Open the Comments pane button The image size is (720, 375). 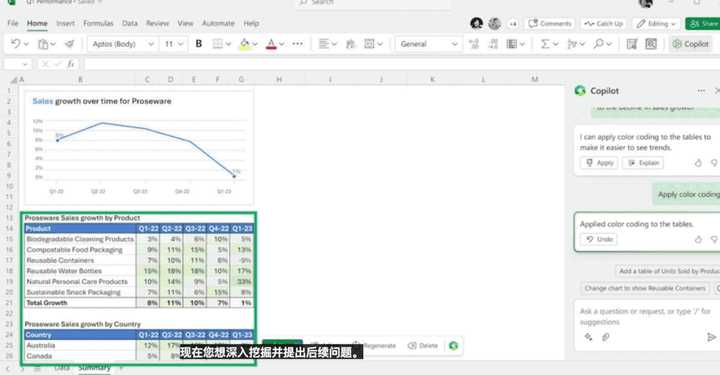550,23
